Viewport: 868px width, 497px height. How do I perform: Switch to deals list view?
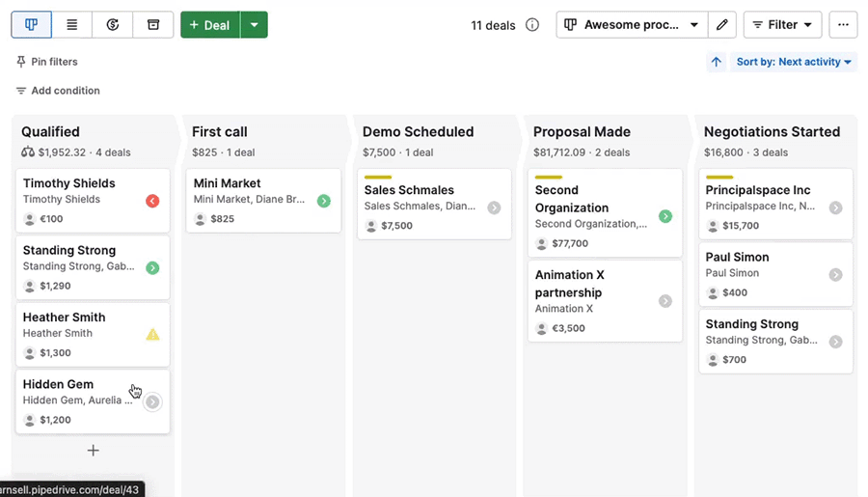click(x=72, y=25)
